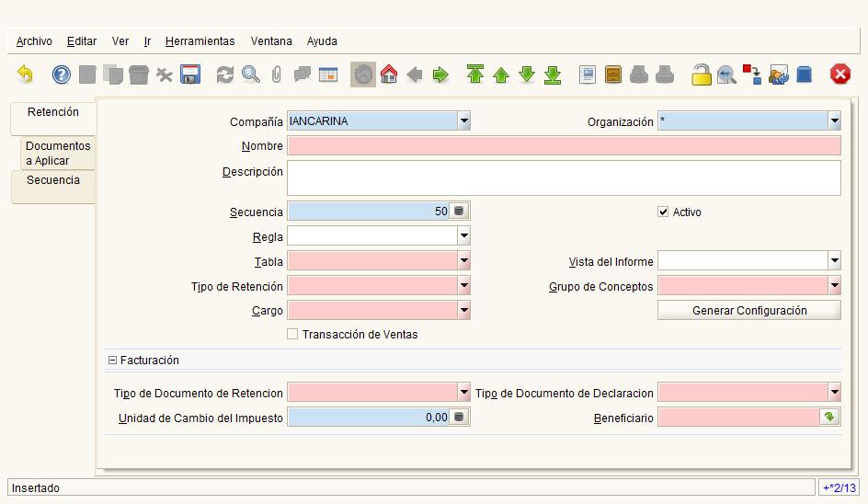The image size is (868, 504).
Task: Toggle grid view with the table icon
Action: click(328, 74)
